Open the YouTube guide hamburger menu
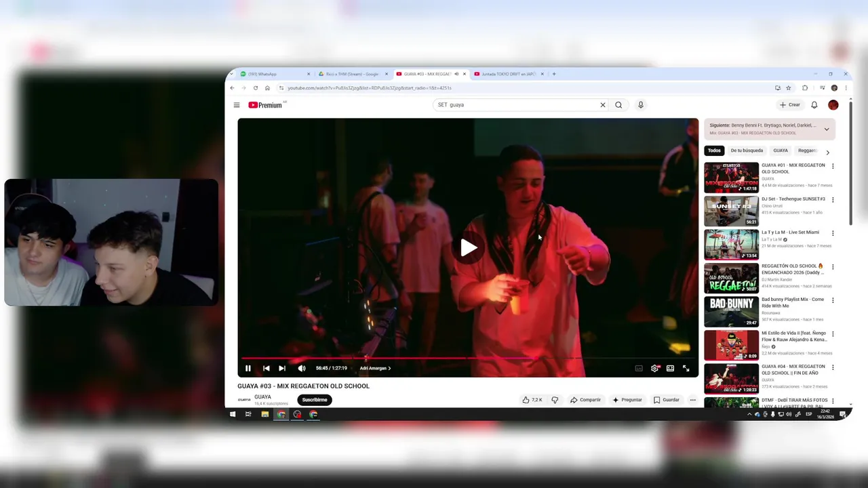This screenshot has height=488, width=868. 237,105
